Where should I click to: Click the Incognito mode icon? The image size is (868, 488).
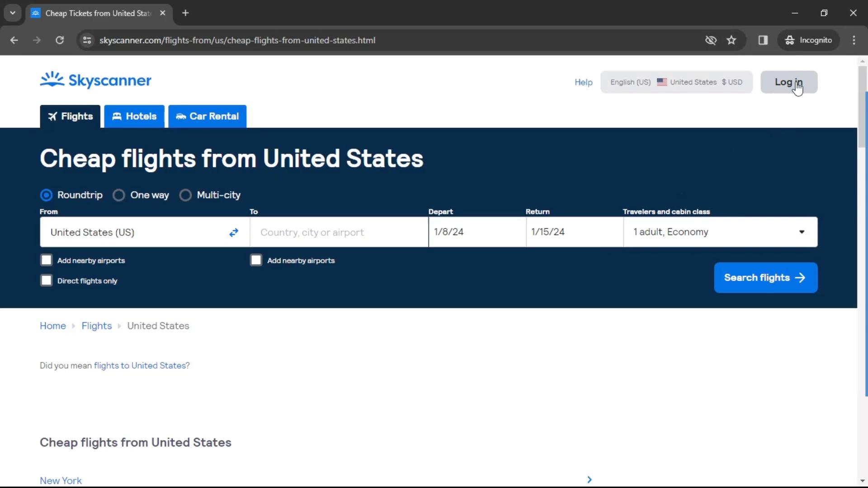(789, 40)
